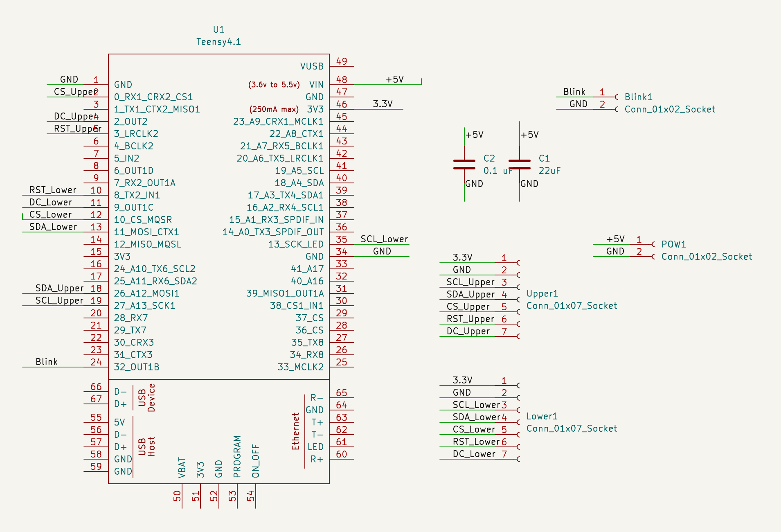Image resolution: width=781 pixels, height=532 pixels.
Task: Click the Blink label on Blink1 connector
Action: (574, 92)
